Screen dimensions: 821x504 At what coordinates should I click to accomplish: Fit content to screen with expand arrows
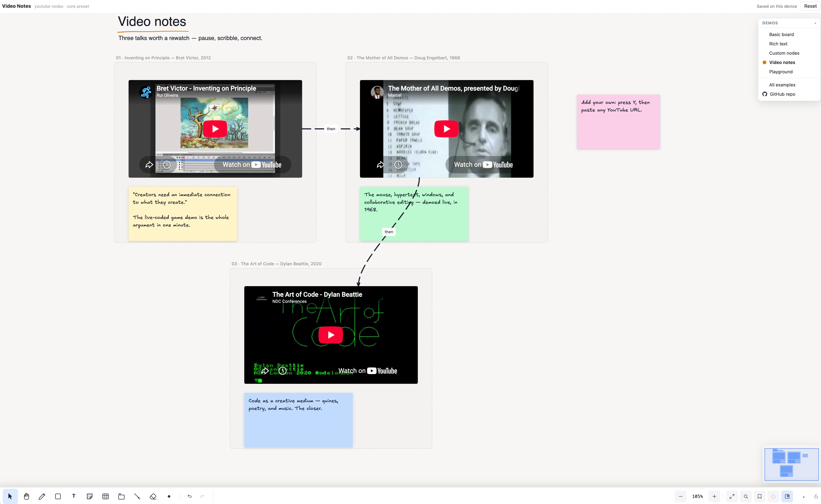[x=732, y=496]
